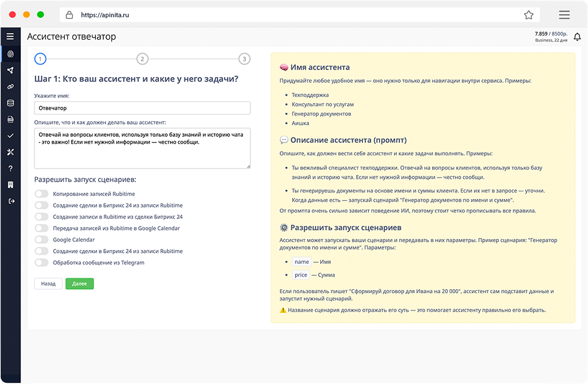The height and width of the screenshot is (384, 588).
Task: Jump to step 2 in the wizard
Action: (x=142, y=59)
